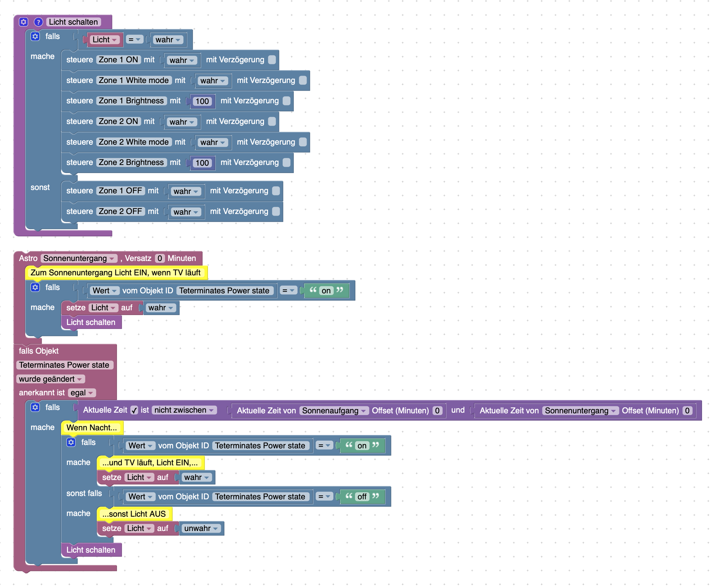720x588 pixels.
Task: Open the Sonnenuntergang Astro dropdown
Action: tap(79, 259)
